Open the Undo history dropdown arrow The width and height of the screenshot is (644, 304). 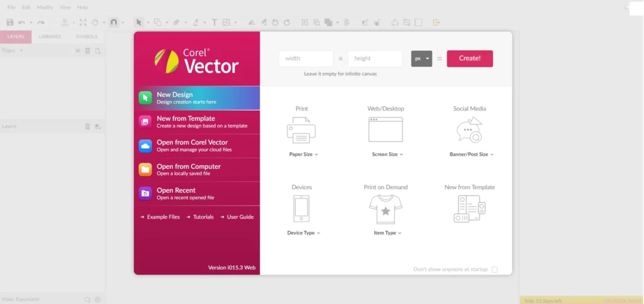(x=30, y=23)
